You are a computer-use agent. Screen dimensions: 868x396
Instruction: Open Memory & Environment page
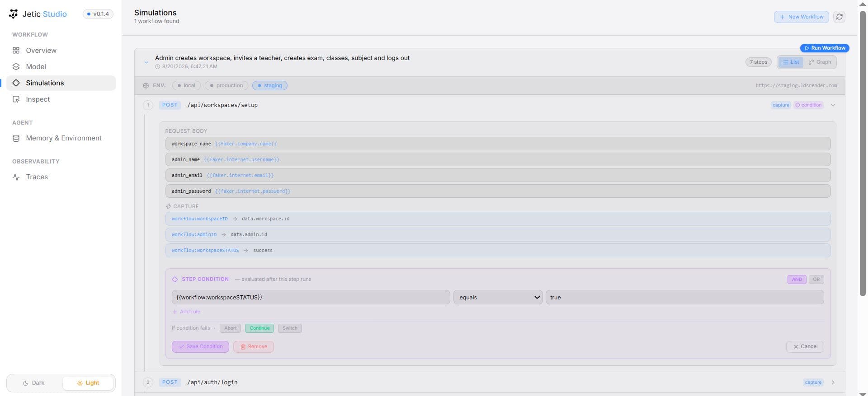(61, 138)
